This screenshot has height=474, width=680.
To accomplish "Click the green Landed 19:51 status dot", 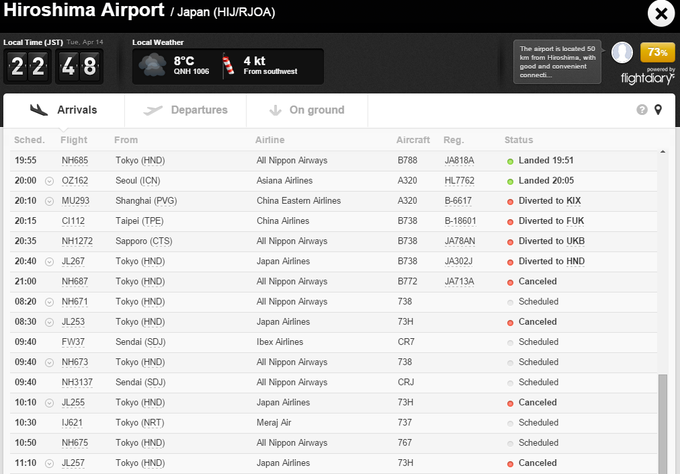I will 510,161.
